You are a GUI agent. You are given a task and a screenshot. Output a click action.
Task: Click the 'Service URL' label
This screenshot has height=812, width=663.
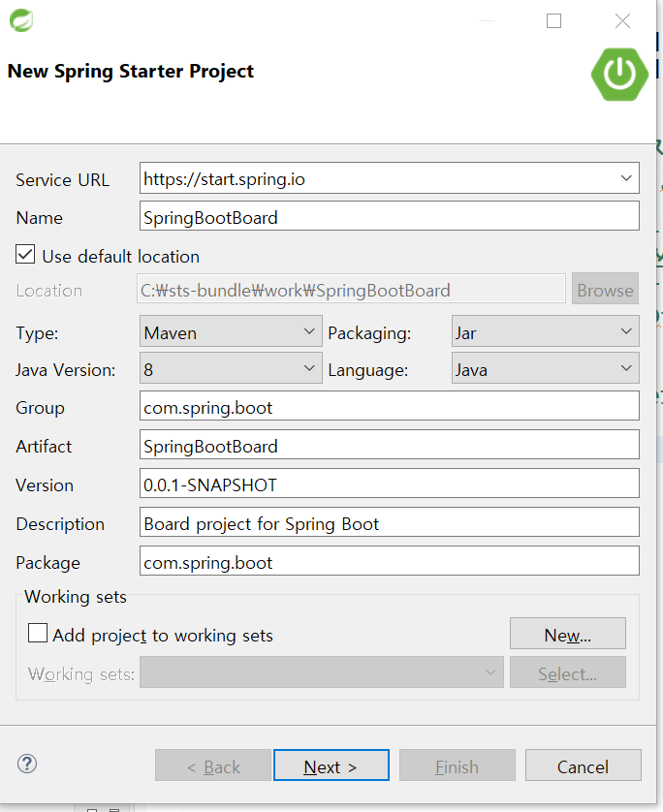pyautogui.click(x=62, y=179)
